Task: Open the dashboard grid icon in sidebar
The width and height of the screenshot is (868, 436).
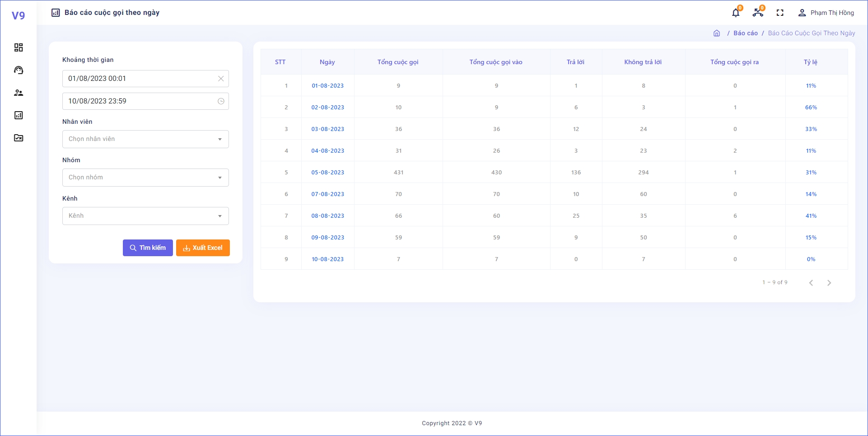Action: point(19,47)
